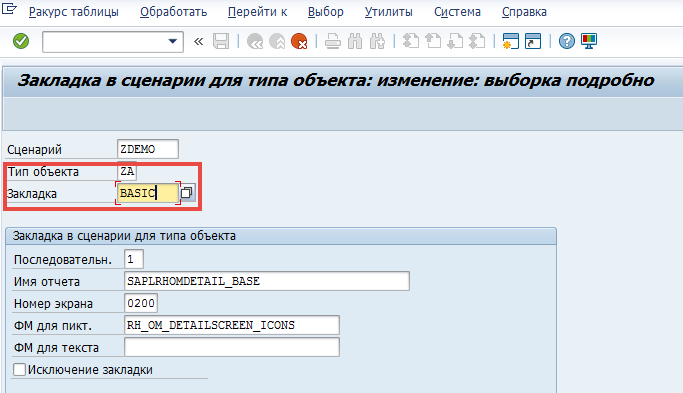The image size is (683, 393).
Task: Click the Create New Session icon
Action: 511,41
